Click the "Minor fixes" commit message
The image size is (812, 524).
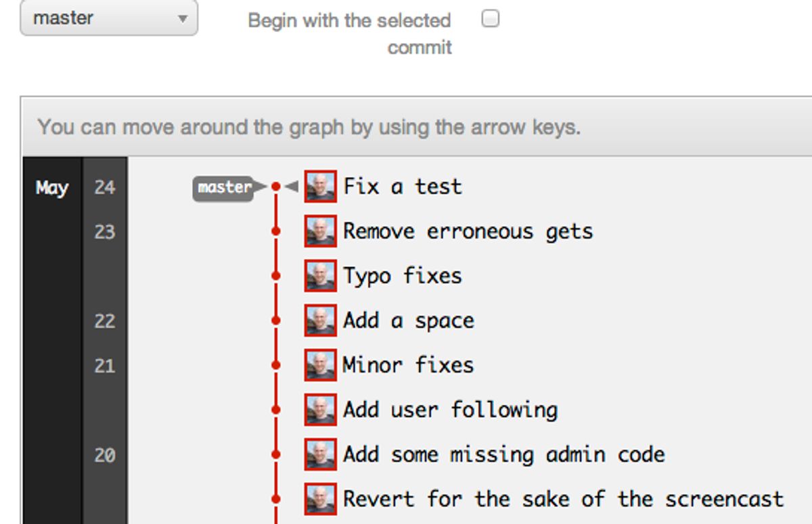click(407, 364)
